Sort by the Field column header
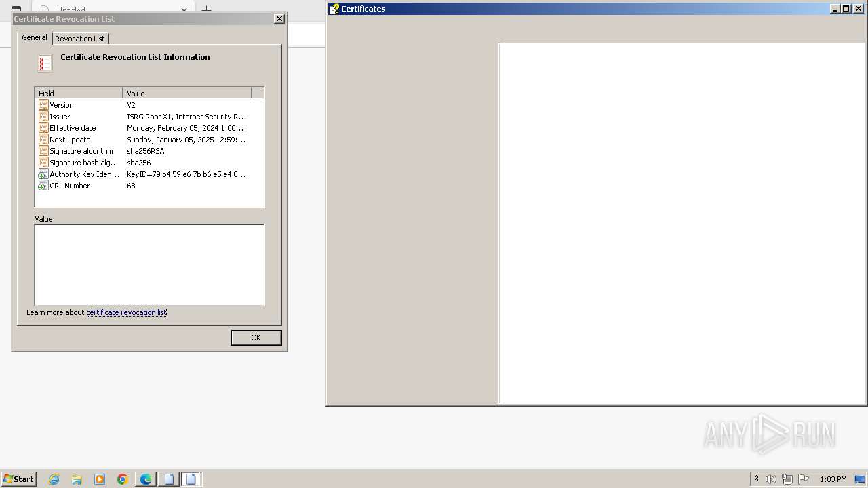 [79, 93]
